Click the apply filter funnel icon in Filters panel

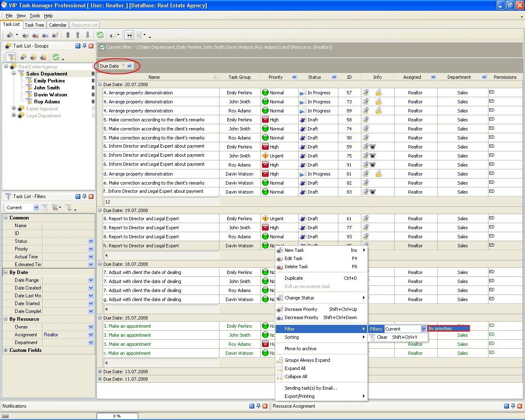pyautogui.click(x=45, y=208)
